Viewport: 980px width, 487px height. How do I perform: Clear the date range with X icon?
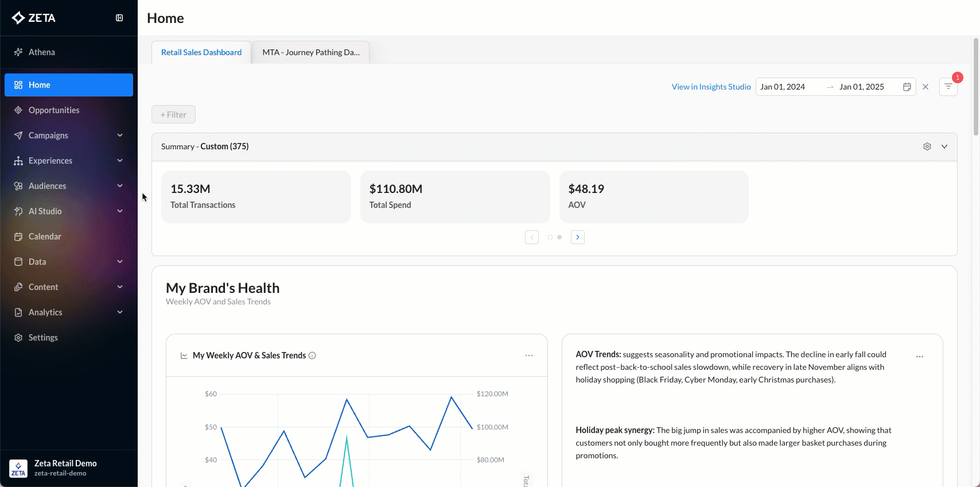click(x=925, y=87)
